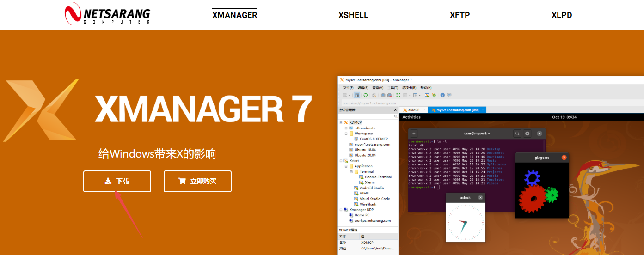Image resolution: width=644 pixels, height=255 pixels.
Task: Click the new tab plus in terminal
Action: pyautogui.click(x=414, y=133)
